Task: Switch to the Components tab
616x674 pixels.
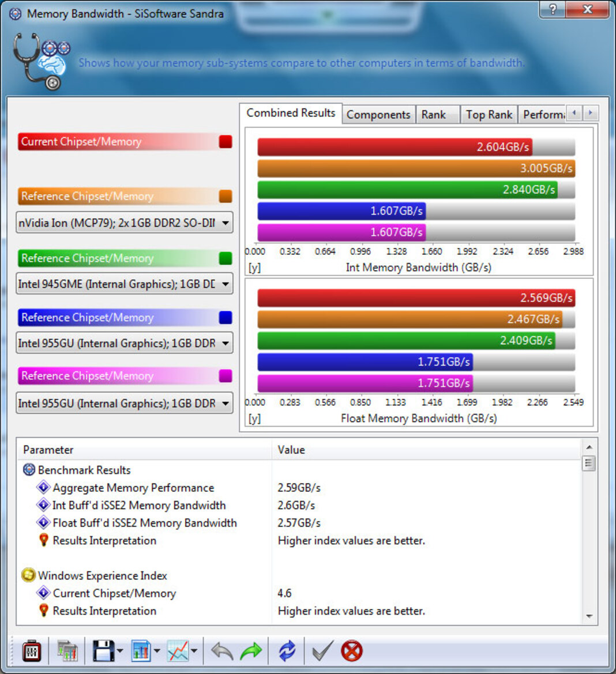Action: 379,115
